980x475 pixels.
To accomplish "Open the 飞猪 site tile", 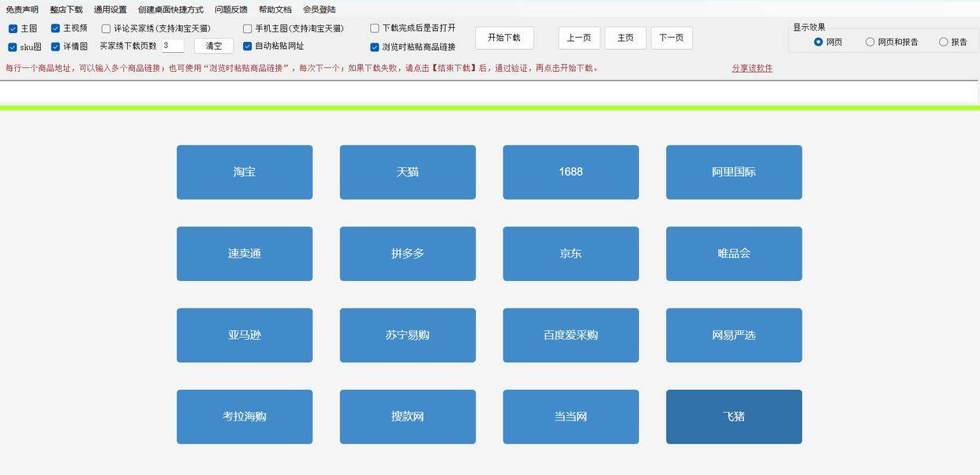I will (x=734, y=417).
